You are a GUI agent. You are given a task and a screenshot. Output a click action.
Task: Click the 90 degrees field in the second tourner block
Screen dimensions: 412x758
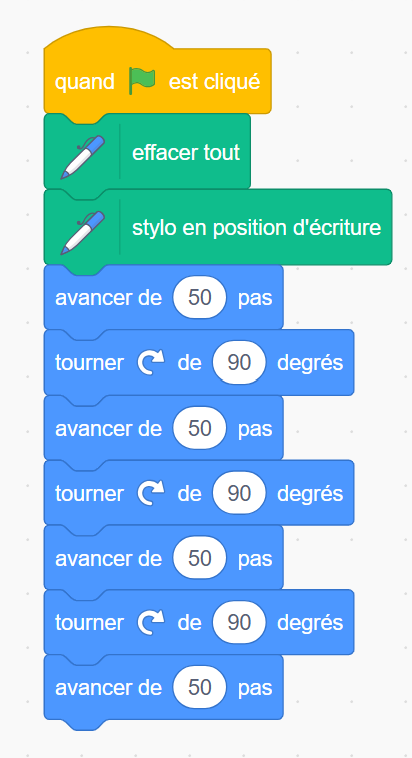[x=239, y=493]
